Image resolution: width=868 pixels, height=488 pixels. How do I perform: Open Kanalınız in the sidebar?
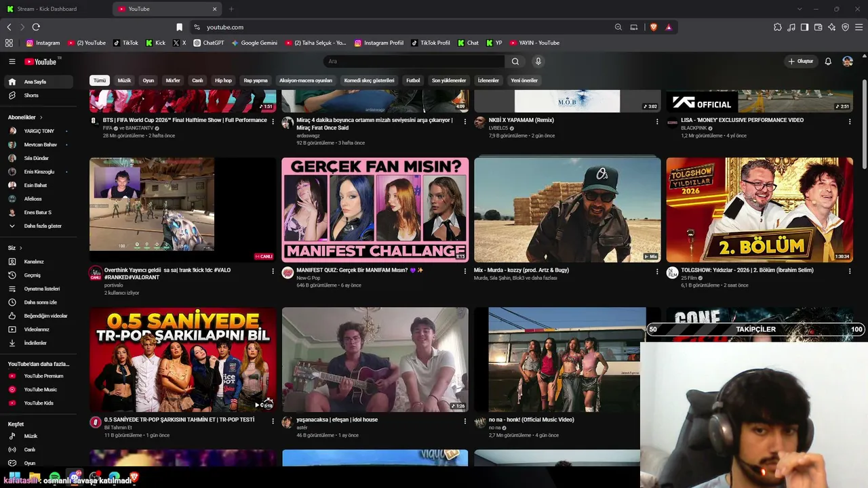pos(39,262)
